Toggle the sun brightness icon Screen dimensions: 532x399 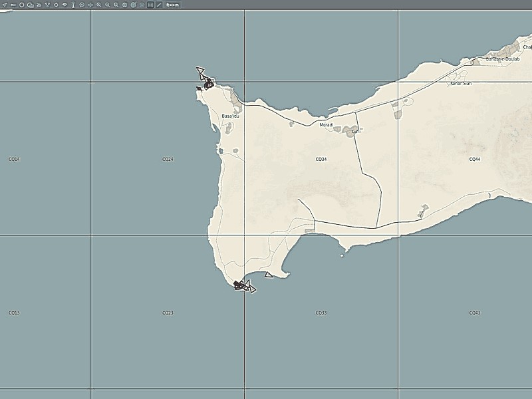click(x=142, y=5)
